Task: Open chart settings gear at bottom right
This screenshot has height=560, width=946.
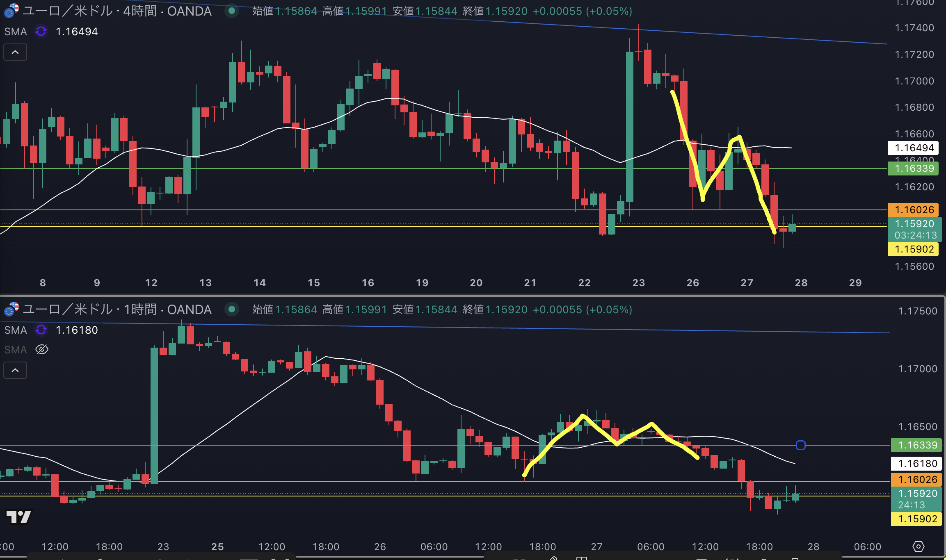Action: point(918,546)
